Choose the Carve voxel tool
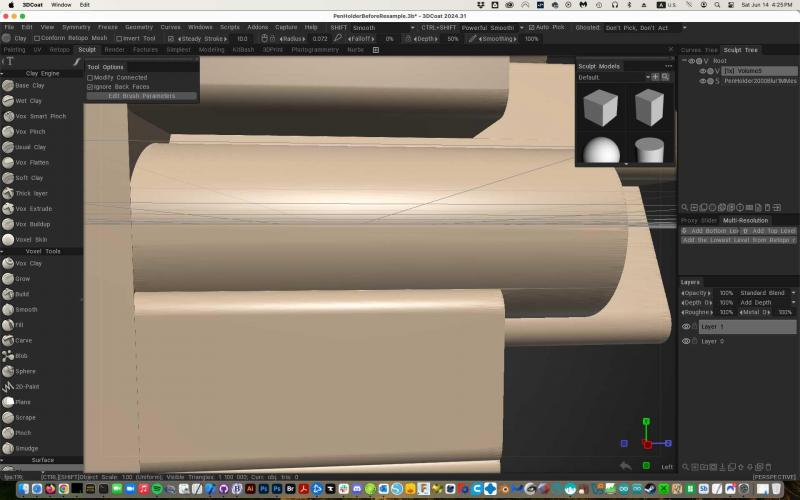The width and height of the screenshot is (800, 500). click(23, 340)
